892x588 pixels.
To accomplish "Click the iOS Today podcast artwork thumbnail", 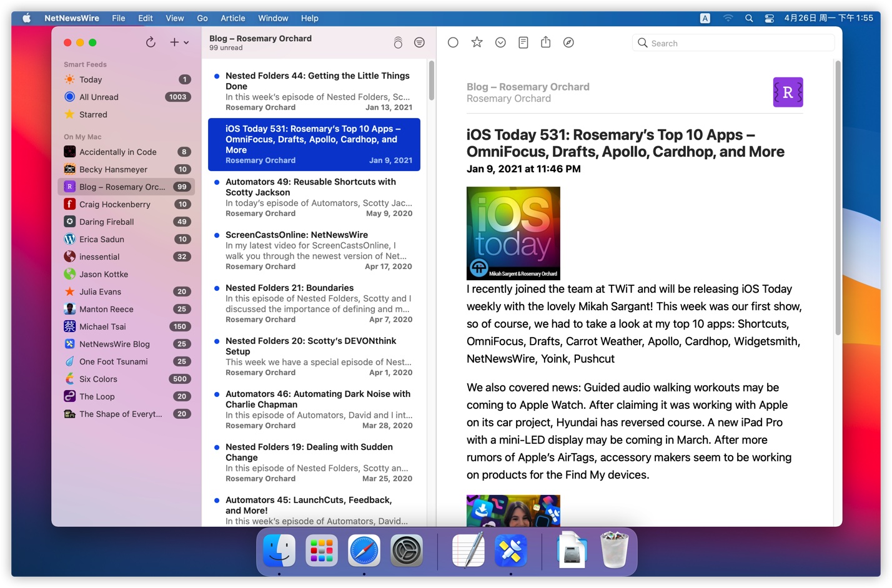I will 513,233.
